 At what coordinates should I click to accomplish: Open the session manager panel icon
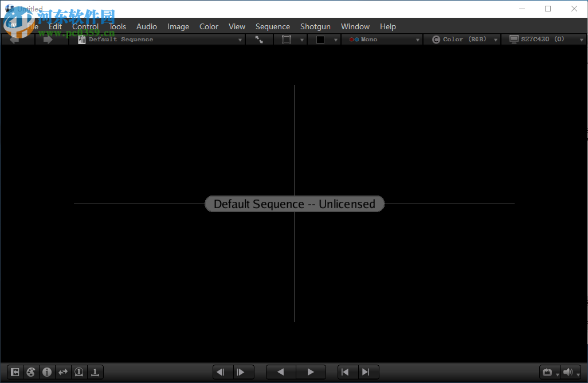(x=15, y=372)
